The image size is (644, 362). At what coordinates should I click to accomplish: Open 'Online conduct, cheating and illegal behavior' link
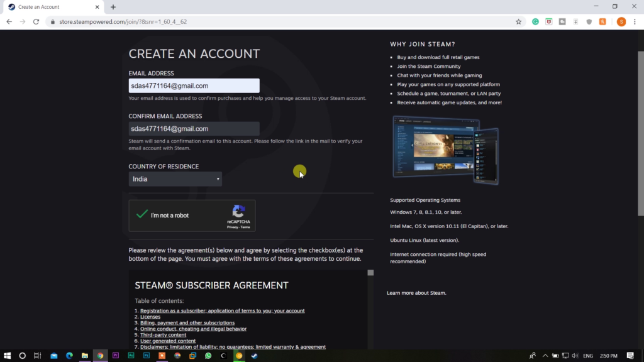[x=193, y=329]
